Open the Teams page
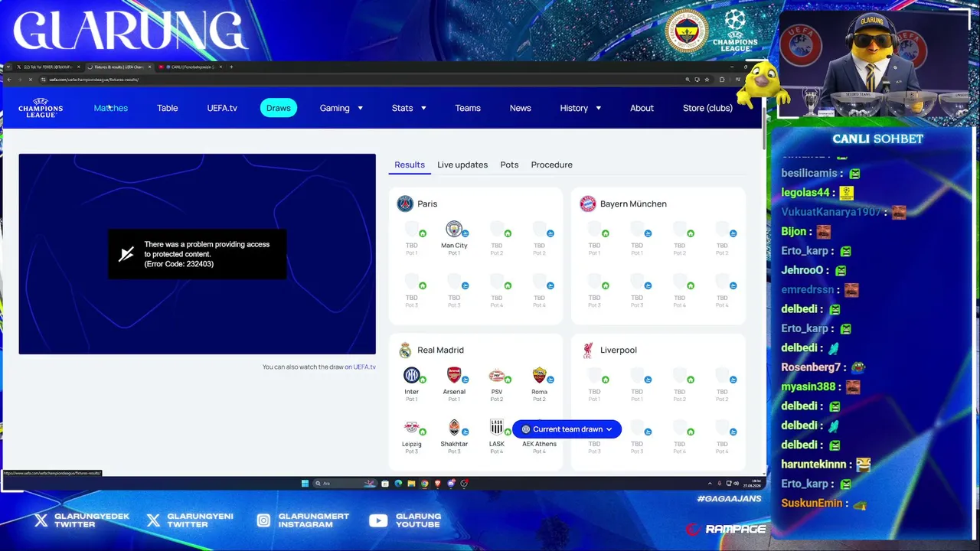The width and height of the screenshot is (980, 551). 468,108
